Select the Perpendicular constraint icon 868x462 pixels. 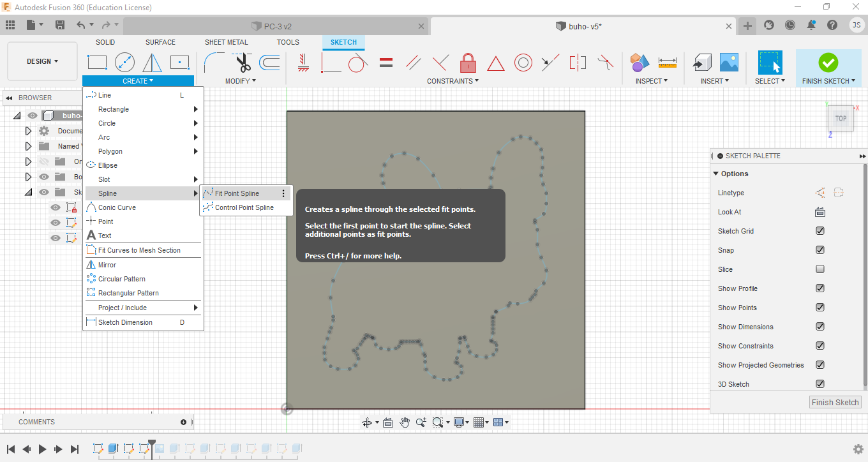tap(440, 63)
